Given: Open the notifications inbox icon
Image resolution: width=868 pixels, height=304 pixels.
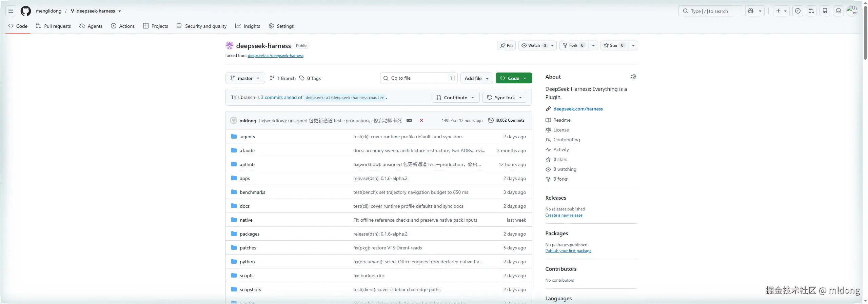Looking at the screenshot, I should 839,11.
